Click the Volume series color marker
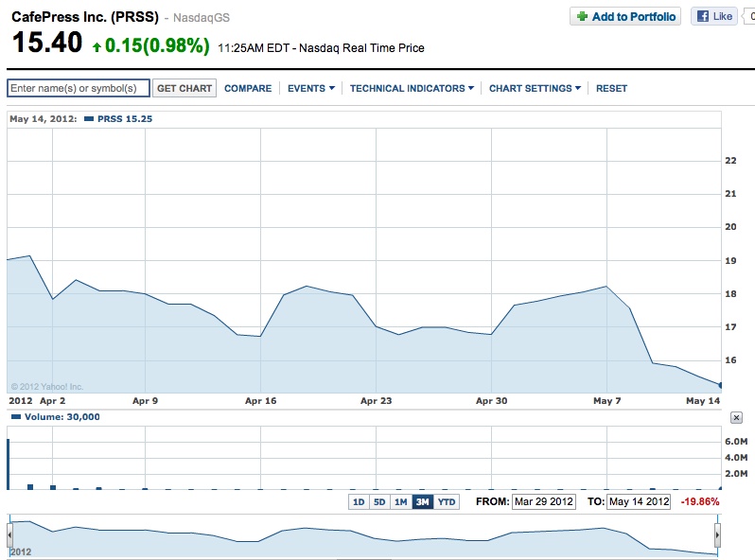The height and width of the screenshot is (560, 755). (x=16, y=417)
